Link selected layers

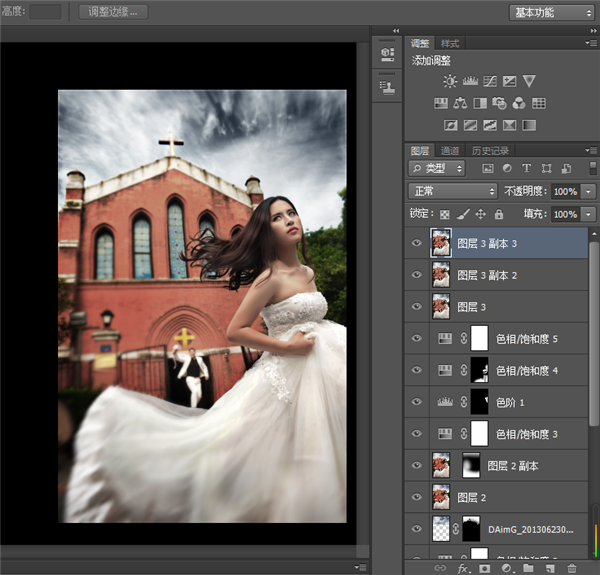pos(440,568)
